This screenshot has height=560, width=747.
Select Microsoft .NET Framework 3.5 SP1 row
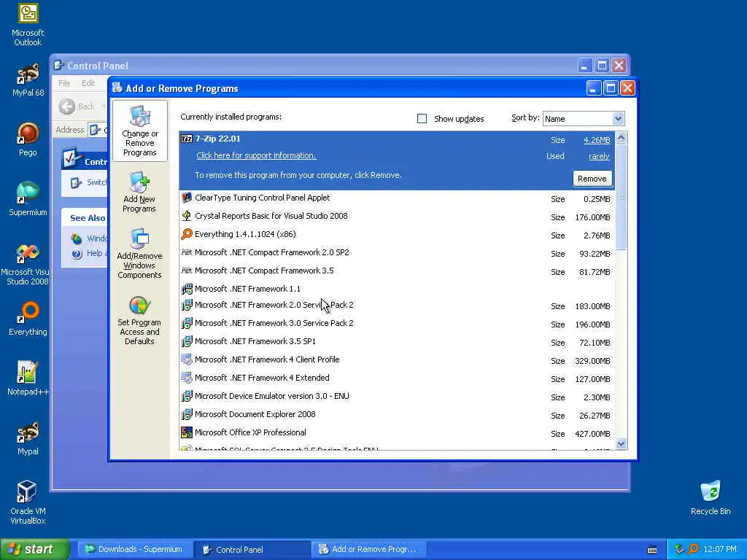(398, 342)
